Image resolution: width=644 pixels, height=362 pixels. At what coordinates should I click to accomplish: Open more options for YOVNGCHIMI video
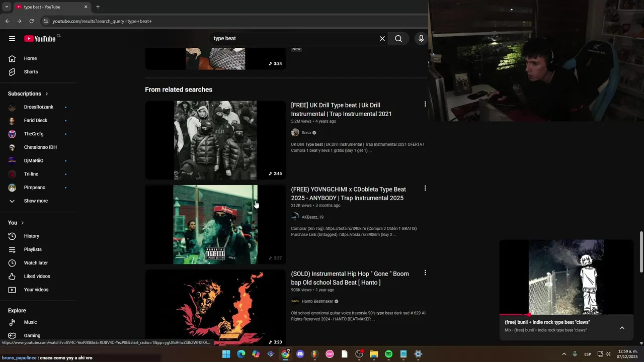pos(425,189)
